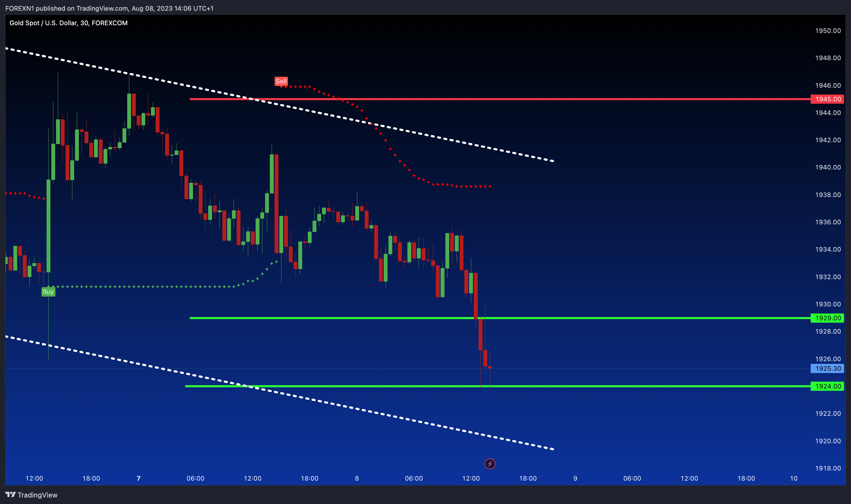Click the 1950.00 price axis value

click(828, 31)
